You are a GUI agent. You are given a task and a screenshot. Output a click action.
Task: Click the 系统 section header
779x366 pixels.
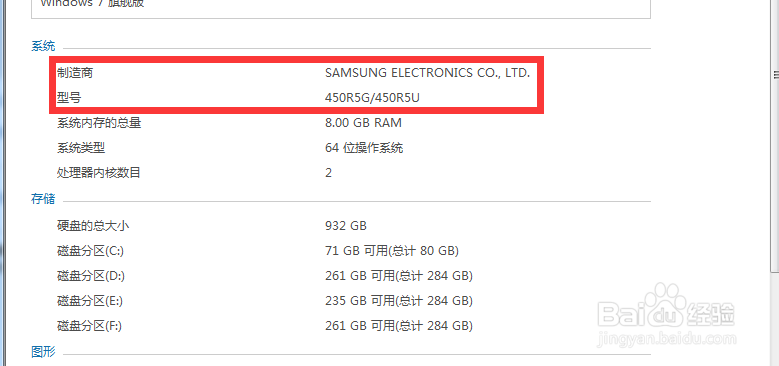(x=43, y=47)
